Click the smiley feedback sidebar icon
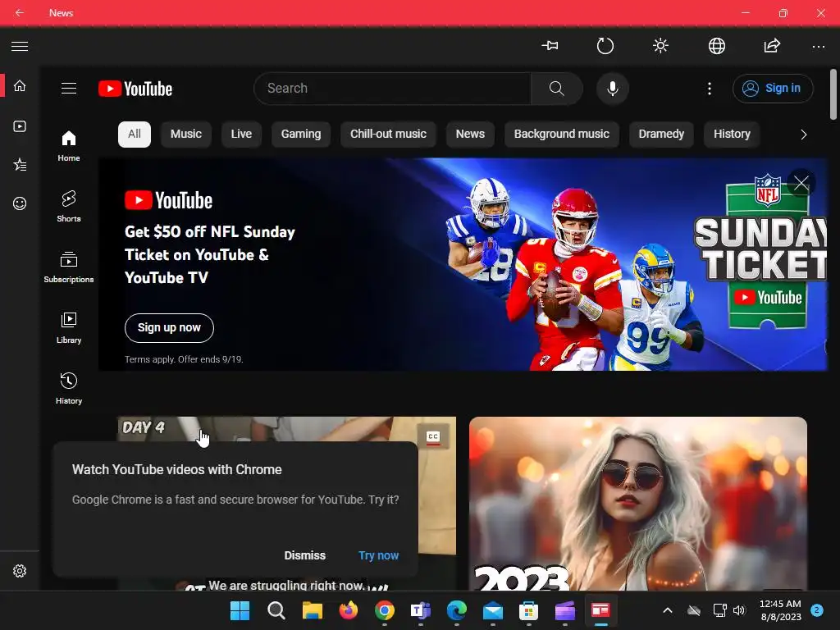Viewport: 840px width, 630px height. point(20,203)
